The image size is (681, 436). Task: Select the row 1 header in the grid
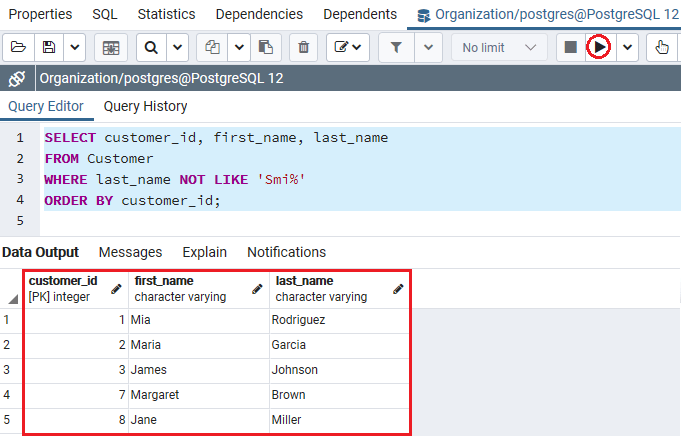point(11,320)
